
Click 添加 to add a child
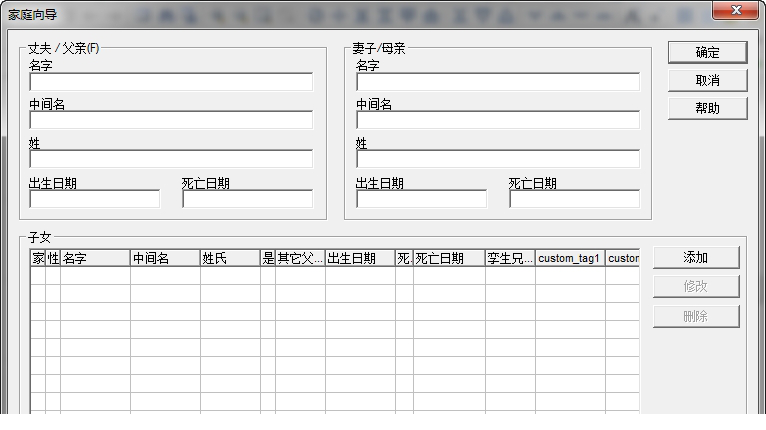696,258
